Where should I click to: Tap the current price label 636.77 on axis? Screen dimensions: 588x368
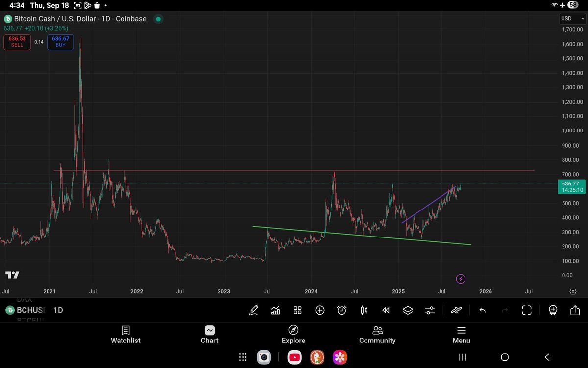pos(571,186)
